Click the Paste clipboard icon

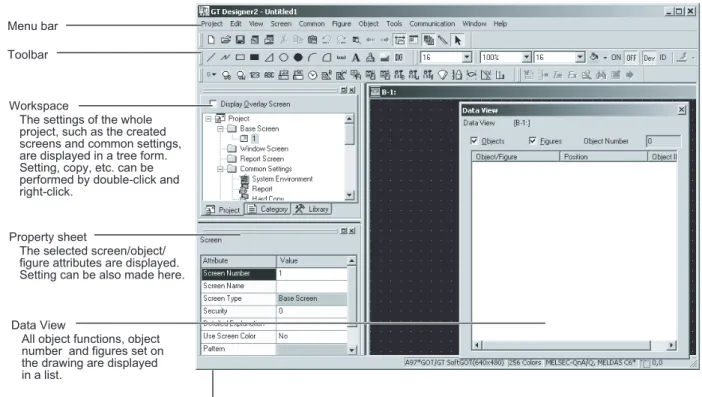[x=312, y=40]
